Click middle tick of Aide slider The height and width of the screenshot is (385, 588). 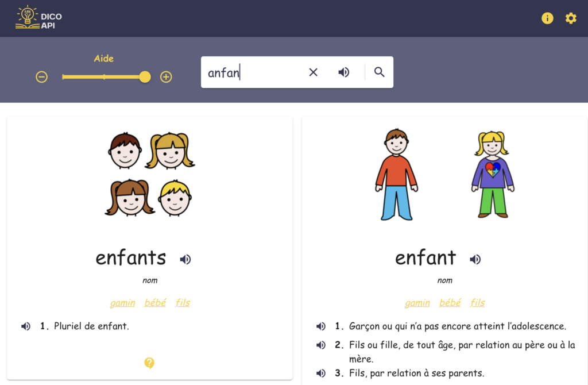[x=105, y=77]
